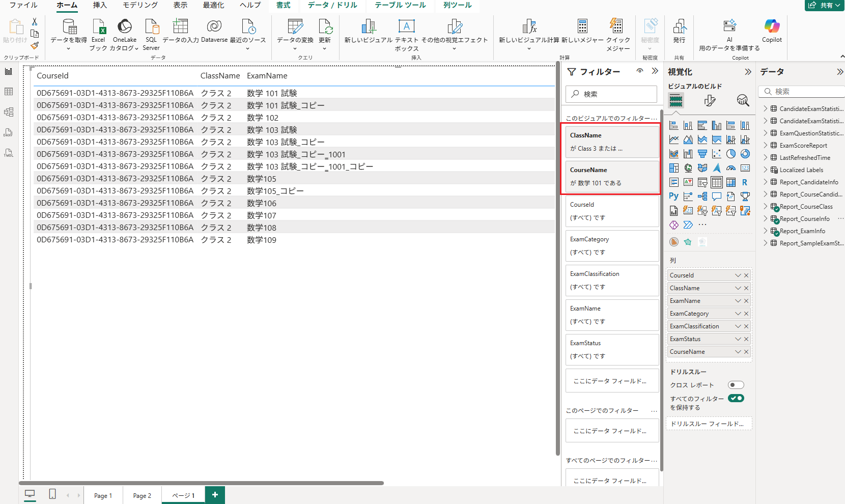Click the 発行 (publish) icon
This screenshot has height=504, width=845.
pos(679,31)
